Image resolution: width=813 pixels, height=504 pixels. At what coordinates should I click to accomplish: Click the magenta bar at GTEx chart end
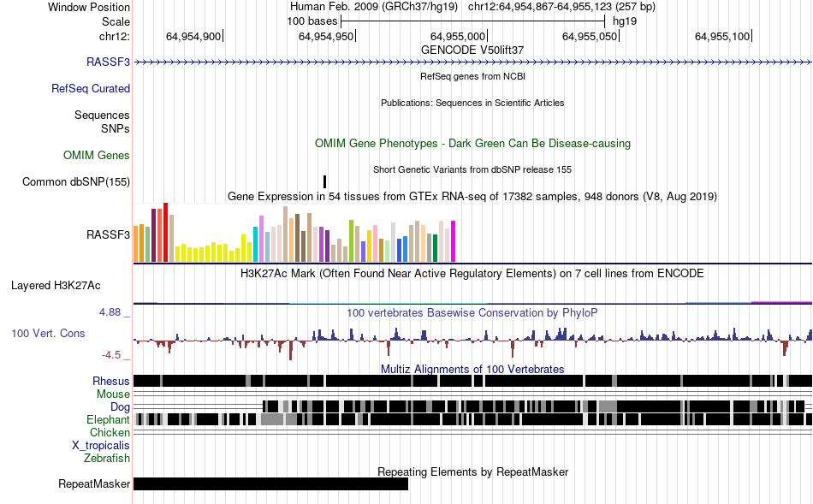(454, 241)
